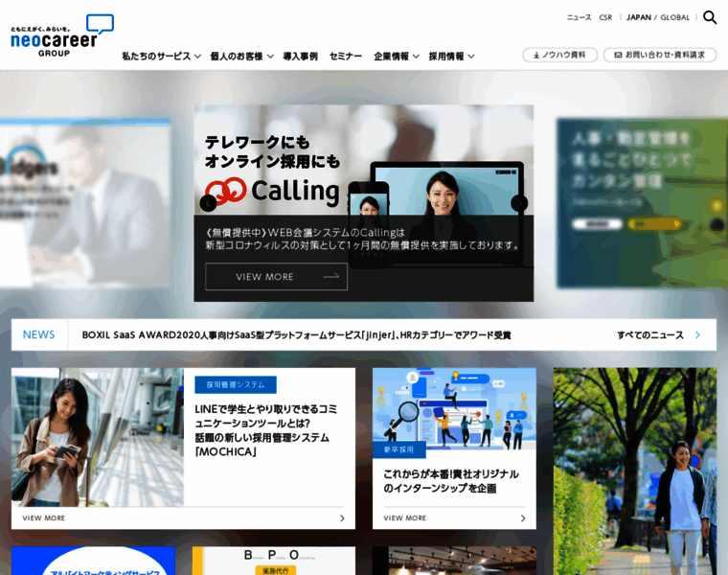Click 採用管理システム tag label
Viewport: 728px width, 575px height.
pos(236,384)
